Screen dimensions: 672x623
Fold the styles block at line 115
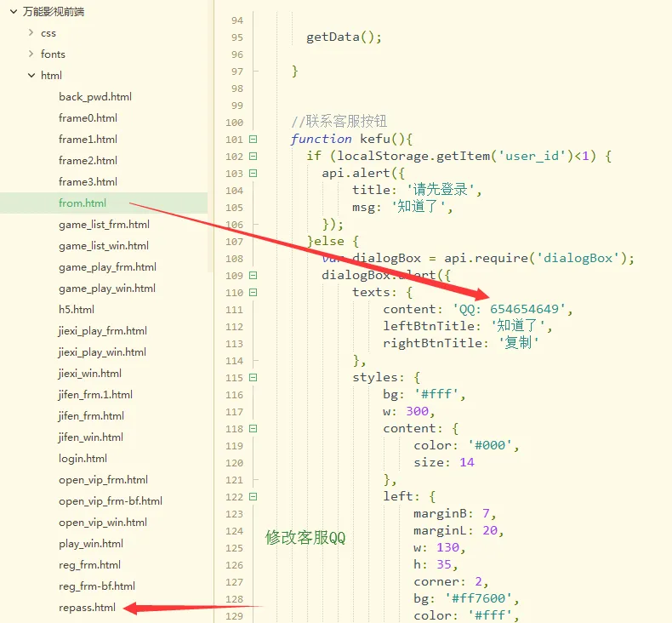[253, 378]
